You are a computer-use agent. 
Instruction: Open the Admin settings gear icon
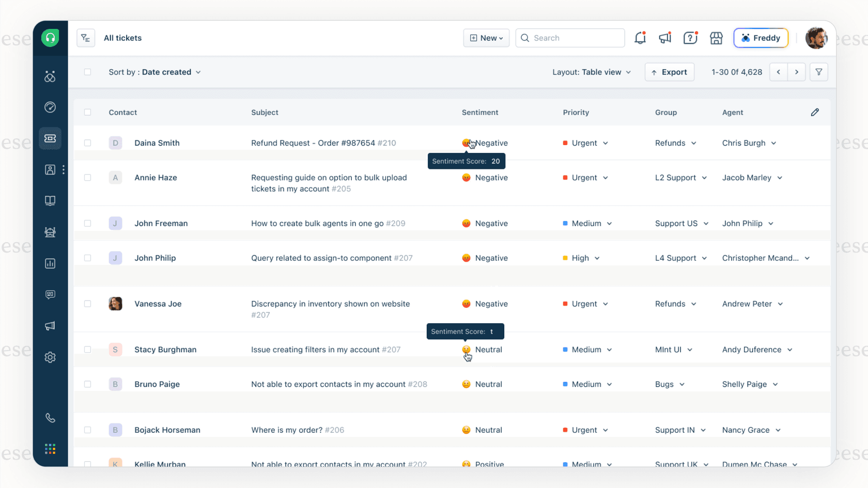[x=50, y=357]
